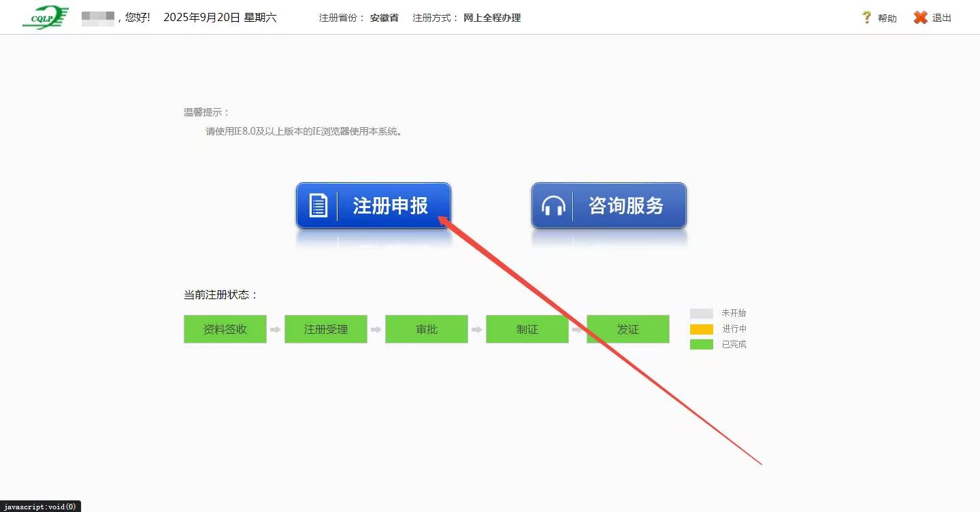Image resolution: width=980 pixels, height=512 pixels.
Task: Click the arrow between 审批 and 制证
Action: 477,330
